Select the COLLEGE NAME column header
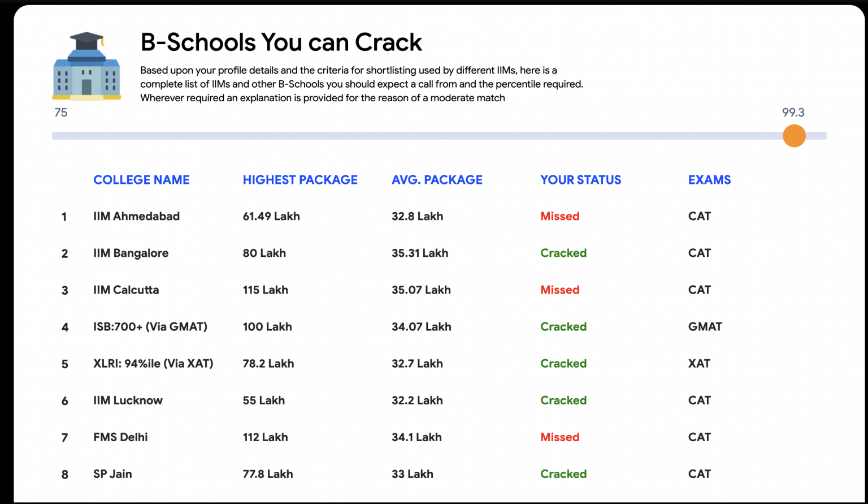 (x=141, y=179)
